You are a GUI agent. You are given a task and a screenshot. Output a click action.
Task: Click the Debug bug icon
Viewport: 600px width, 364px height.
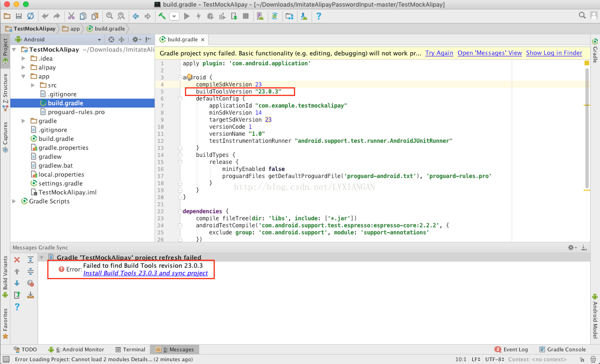click(210, 16)
